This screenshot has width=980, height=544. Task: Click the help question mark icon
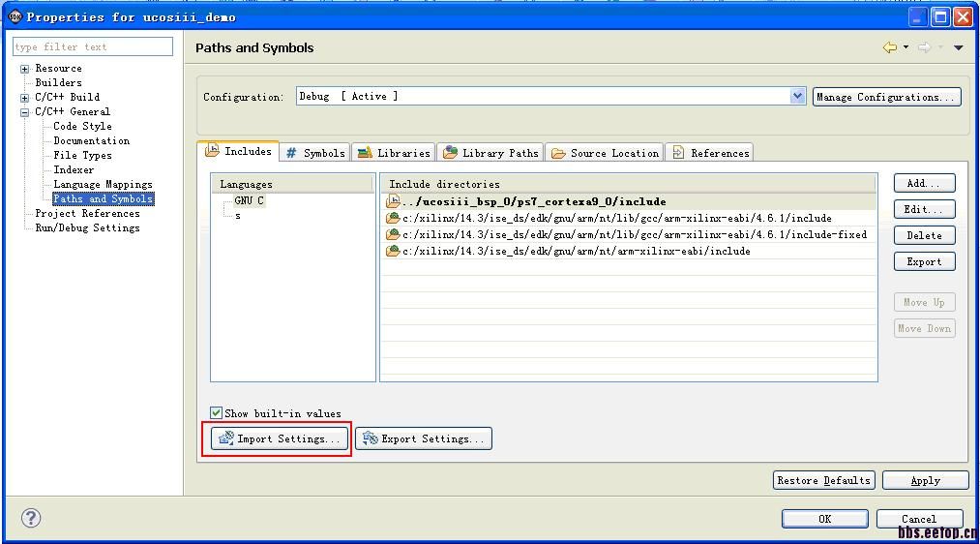[31, 518]
